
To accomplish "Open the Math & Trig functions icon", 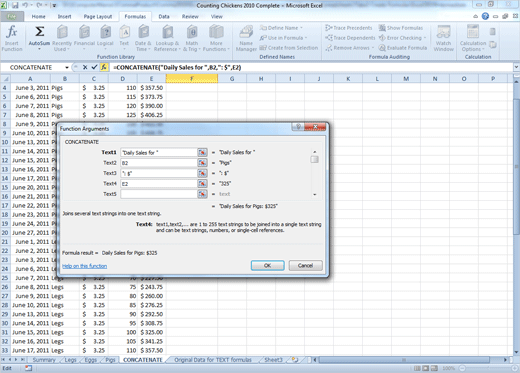I will coord(192,32).
